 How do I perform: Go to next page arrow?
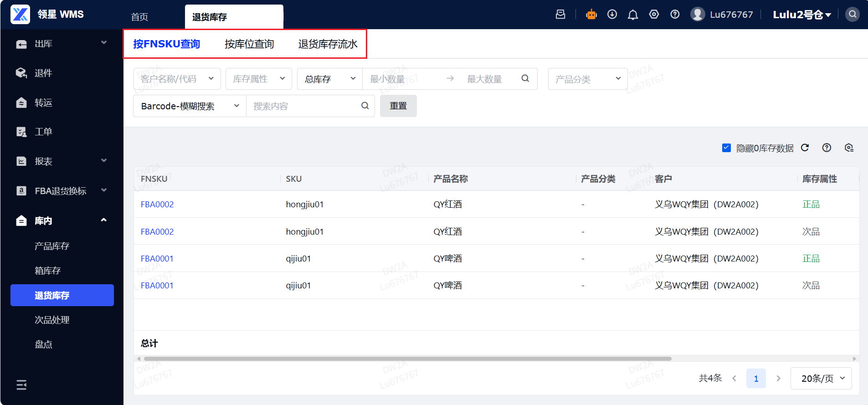778,379
